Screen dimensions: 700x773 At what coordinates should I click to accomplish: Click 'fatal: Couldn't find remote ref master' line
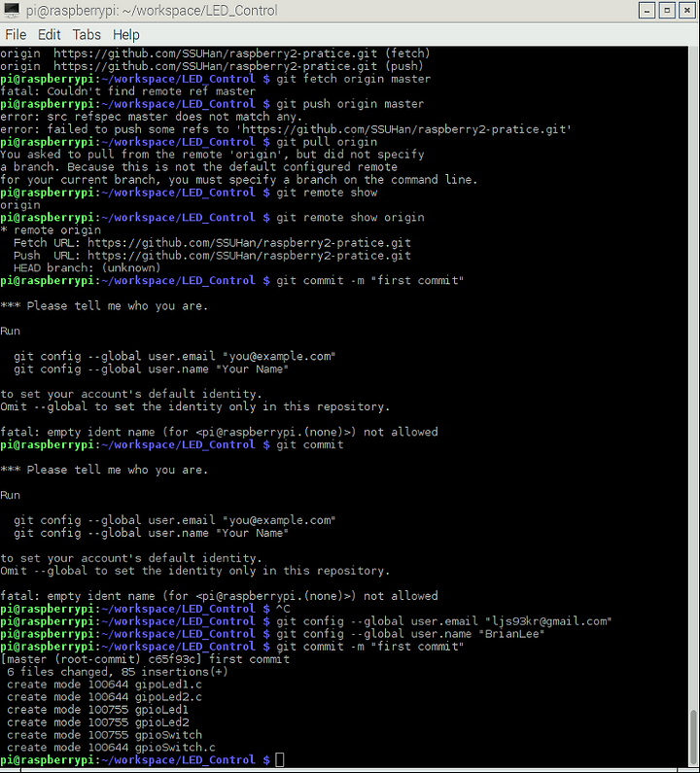click(x=127, y=91)
